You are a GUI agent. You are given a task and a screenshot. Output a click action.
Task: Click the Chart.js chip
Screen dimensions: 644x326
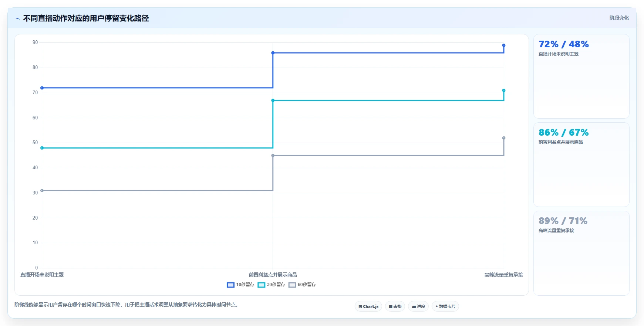coord(368,306)
